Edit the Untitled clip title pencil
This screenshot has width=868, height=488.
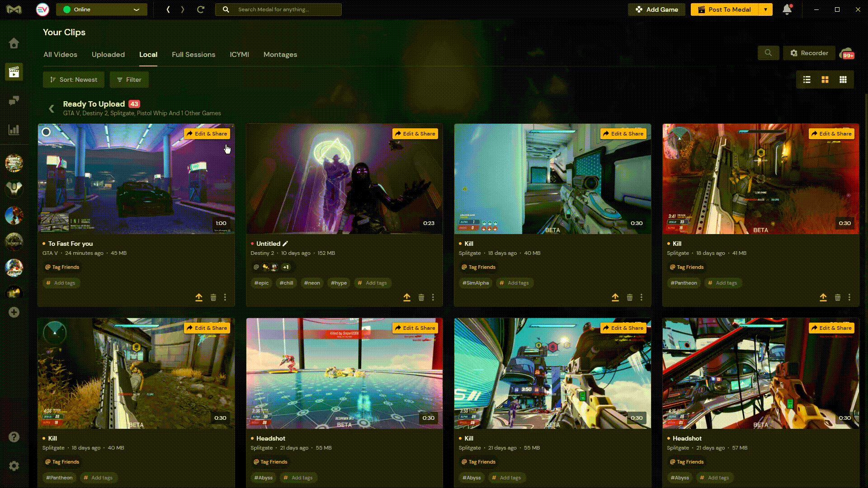[285, 244]
